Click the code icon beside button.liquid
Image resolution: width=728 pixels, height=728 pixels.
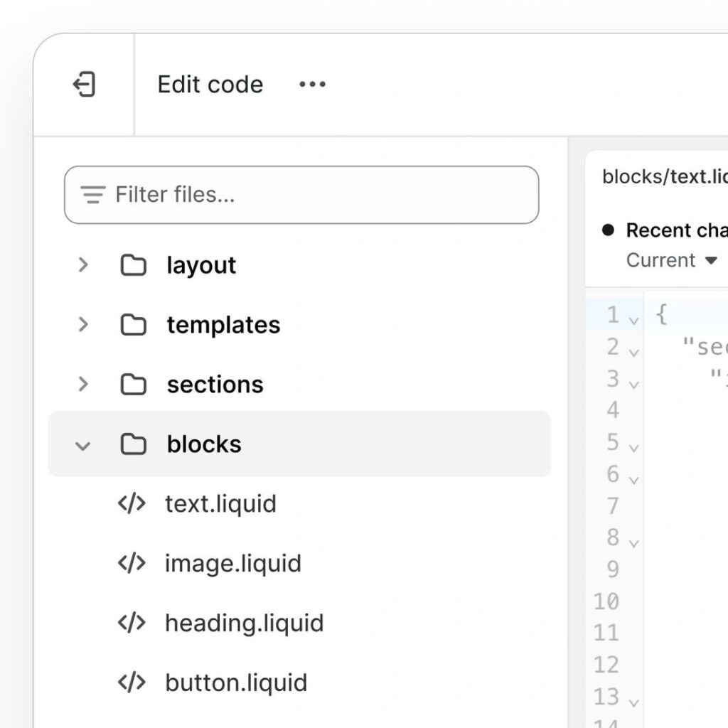(x=132, y=683)
